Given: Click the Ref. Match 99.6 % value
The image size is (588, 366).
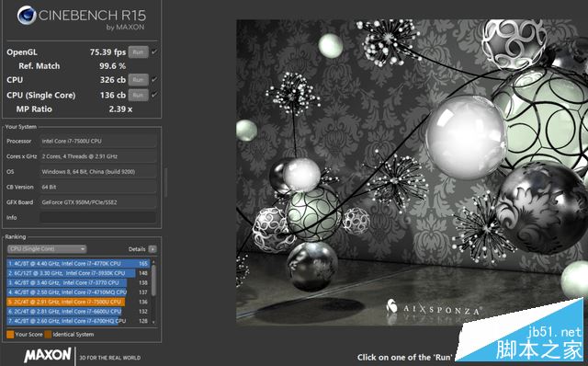Looking at the screenshot, I should tap(112, 66).
